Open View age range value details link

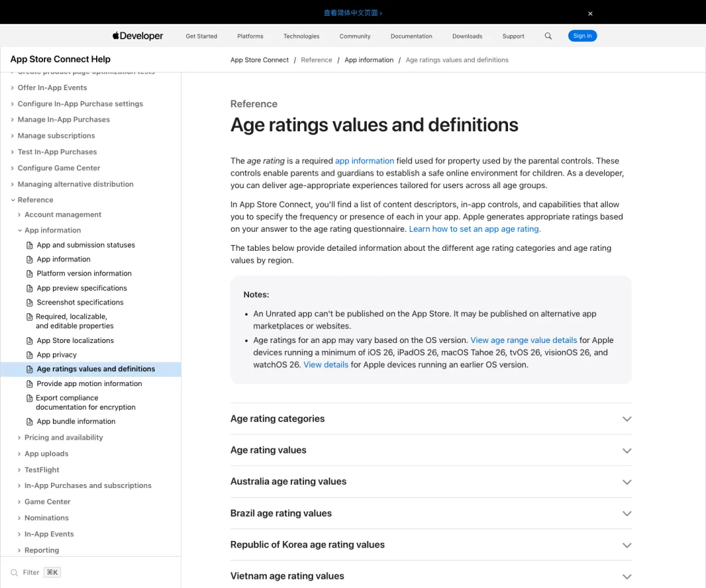(524, 340)
